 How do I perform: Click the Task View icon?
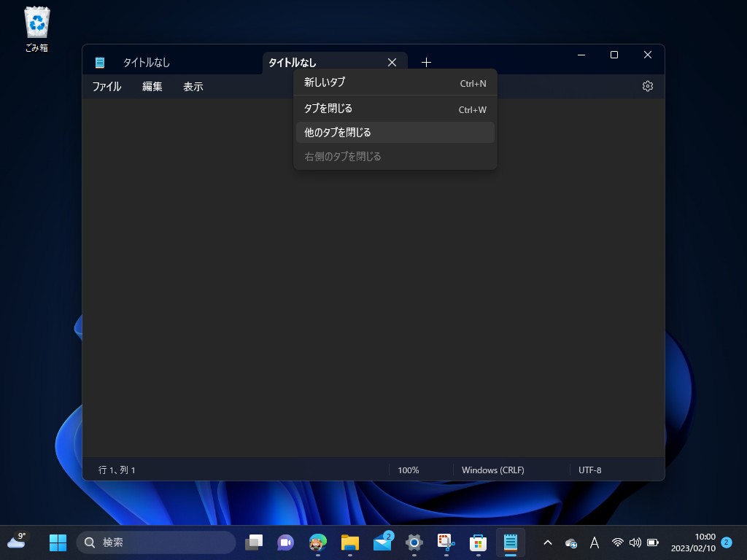(254, 542)
